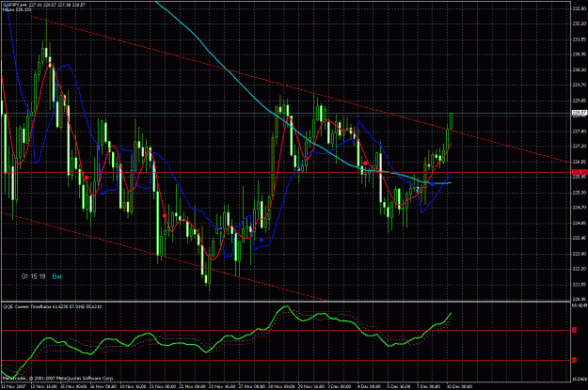Click the white current price tag on price axis
Image resolution: width=588 pixels, height=390 pixels.
(x=579, y=113)
